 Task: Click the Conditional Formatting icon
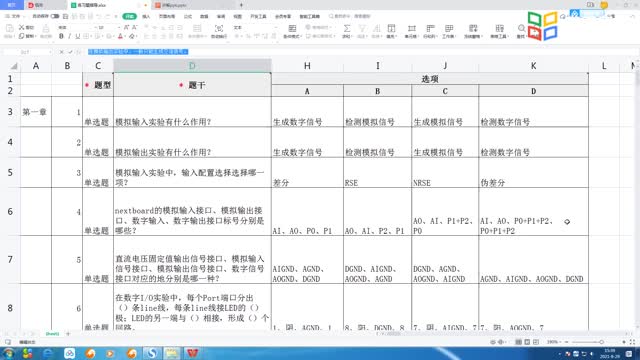[x=292, y=28]
